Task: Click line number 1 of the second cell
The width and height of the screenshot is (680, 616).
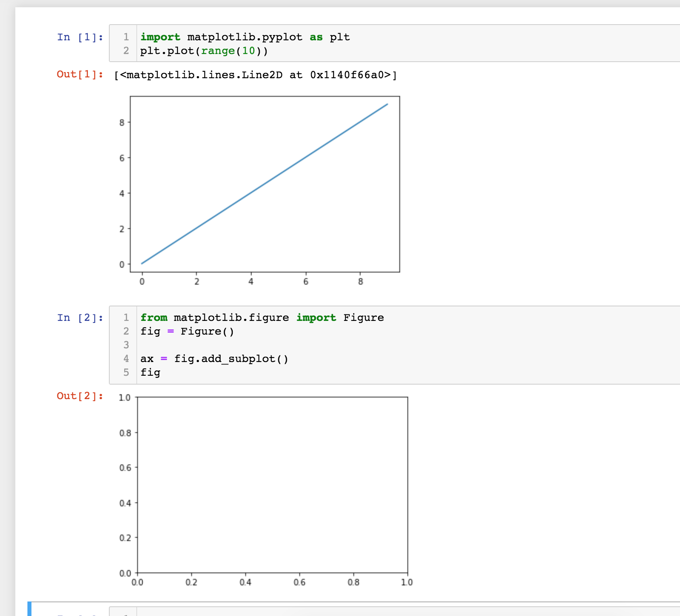Action: 126,318
